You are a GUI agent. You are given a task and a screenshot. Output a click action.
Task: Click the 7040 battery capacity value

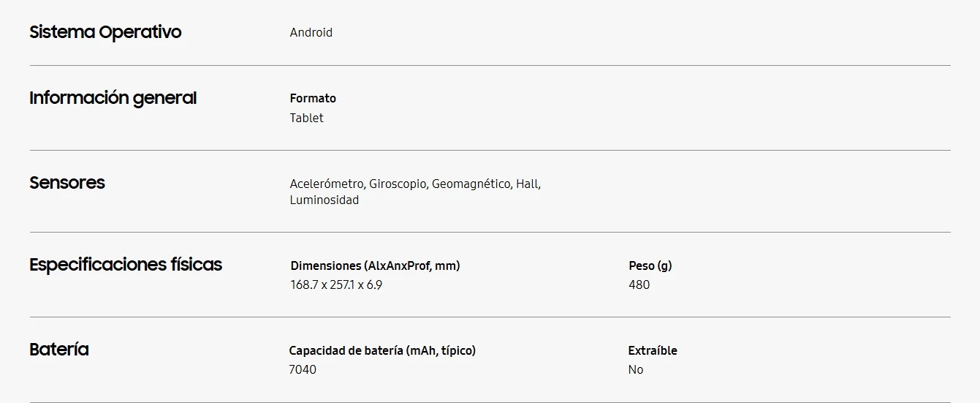tap(303, 369)
